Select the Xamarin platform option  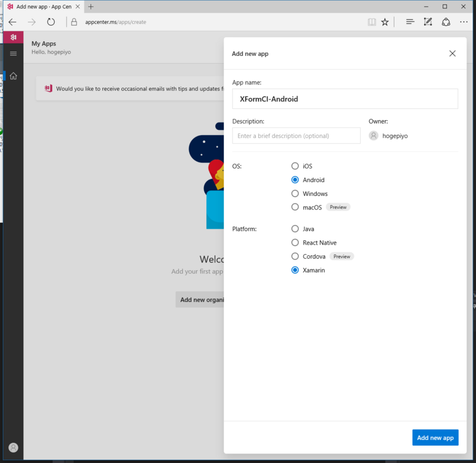click(295, 270)
